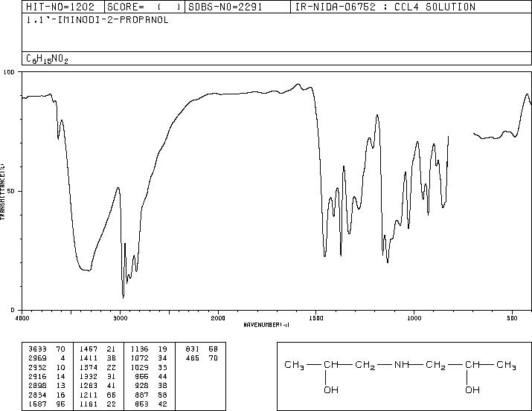Click the 50 mark on the transmittance axis
The height and width of the screenshot is (411, 532).
coord(11,191)
